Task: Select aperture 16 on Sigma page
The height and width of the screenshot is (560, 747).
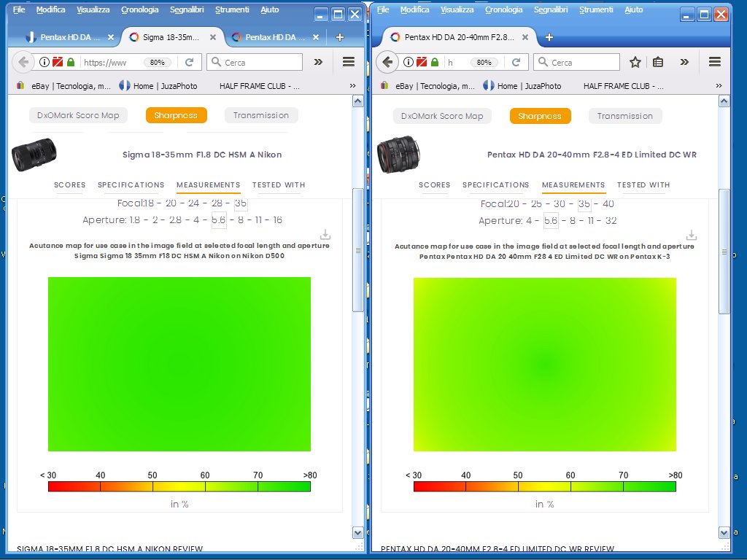Action: 278,220
